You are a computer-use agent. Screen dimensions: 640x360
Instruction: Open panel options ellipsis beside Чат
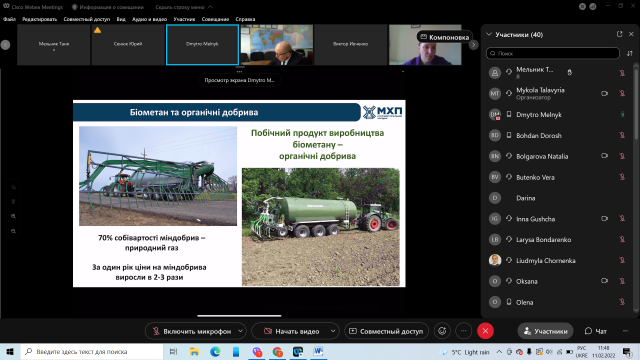tap(626, 331)
